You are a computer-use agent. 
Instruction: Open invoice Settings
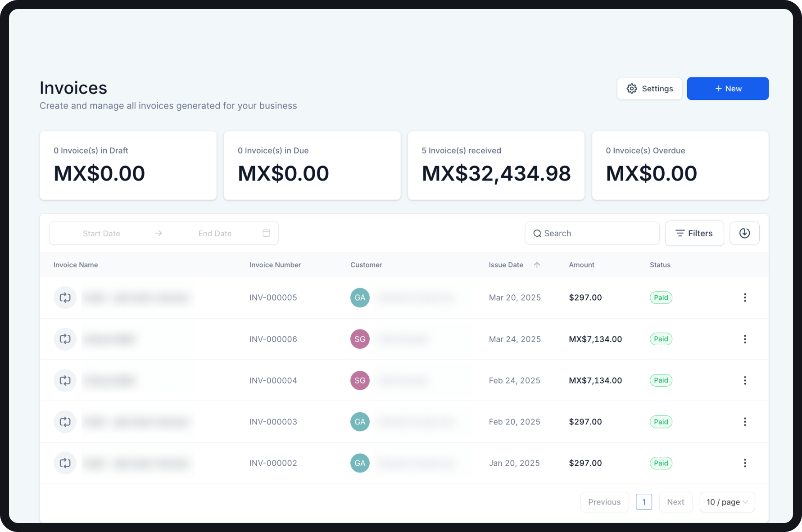tap(649, 89)
